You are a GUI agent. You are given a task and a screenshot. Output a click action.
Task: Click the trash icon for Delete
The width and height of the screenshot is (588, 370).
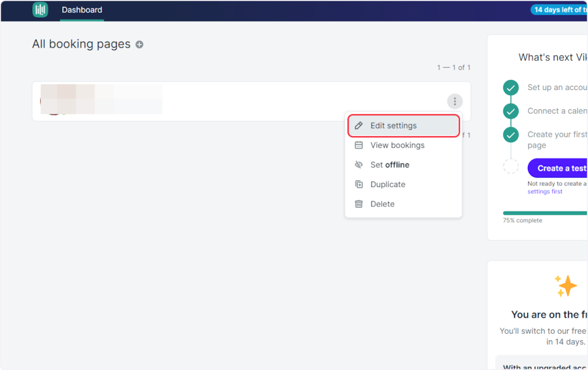tap(359, 204)
